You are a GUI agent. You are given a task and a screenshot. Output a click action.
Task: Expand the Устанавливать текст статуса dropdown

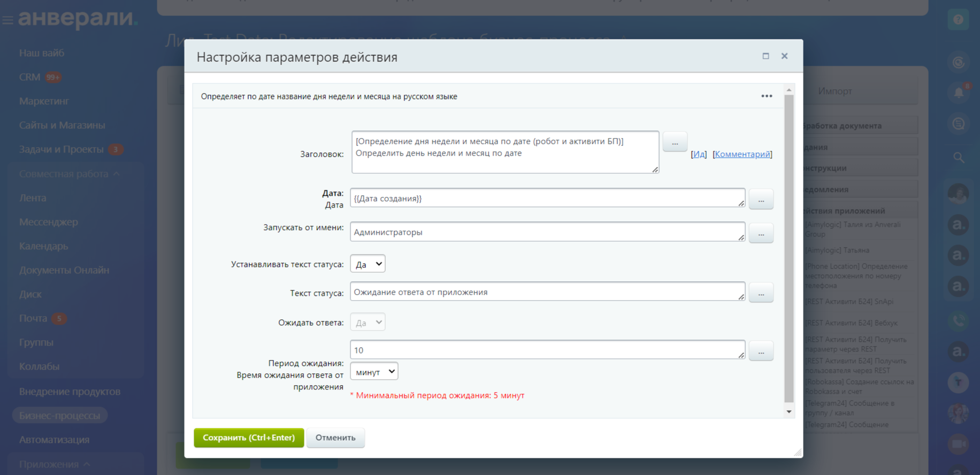click(x=367, y=264)
